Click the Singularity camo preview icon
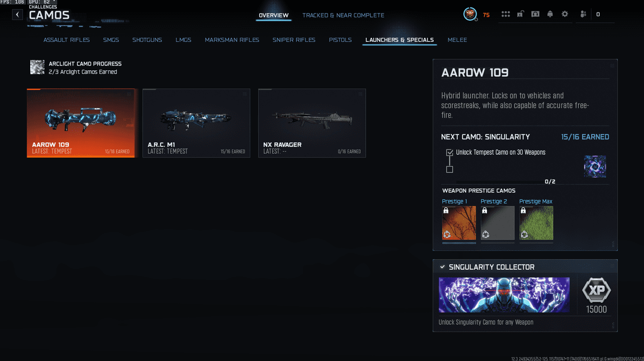644x361 pixels. [595, 167]
